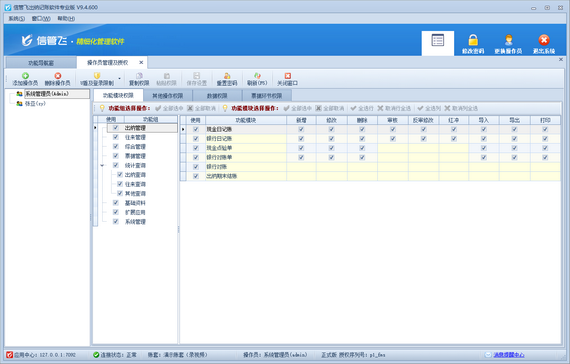Toggle 新增 permission for 现金日记账 row
Viewport: 570px width, 364px height.
click(x=301, y=129)
